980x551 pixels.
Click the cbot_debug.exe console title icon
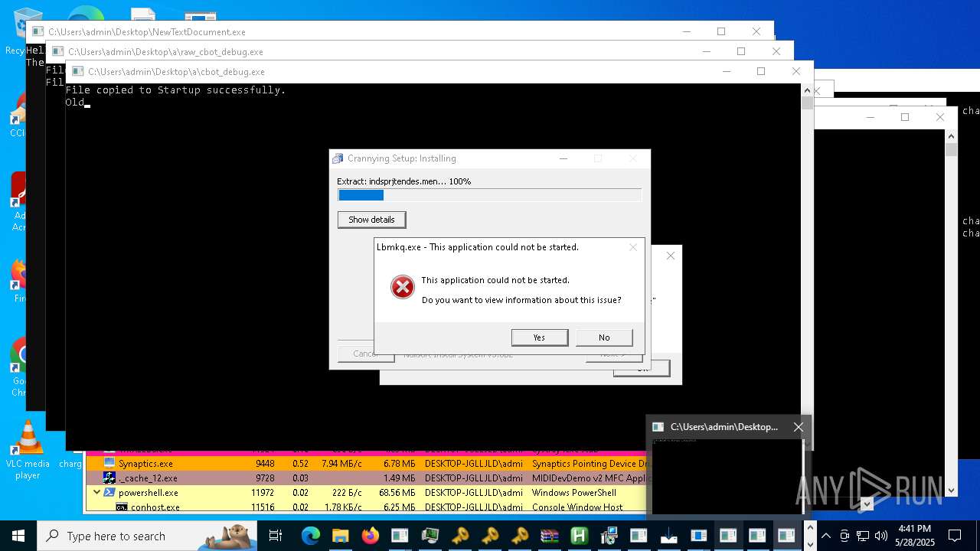pos(77,72)
